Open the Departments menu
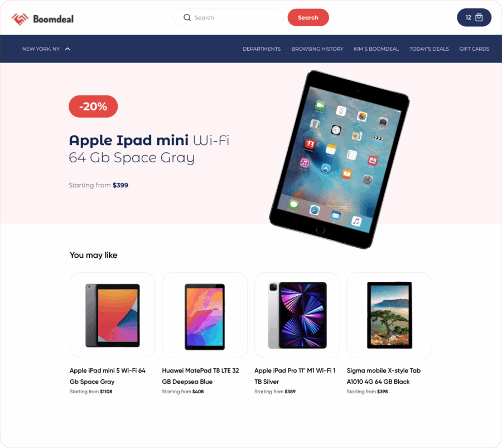Image resolution: width=502 pixels, height=448 pixels. pos(262,49)
